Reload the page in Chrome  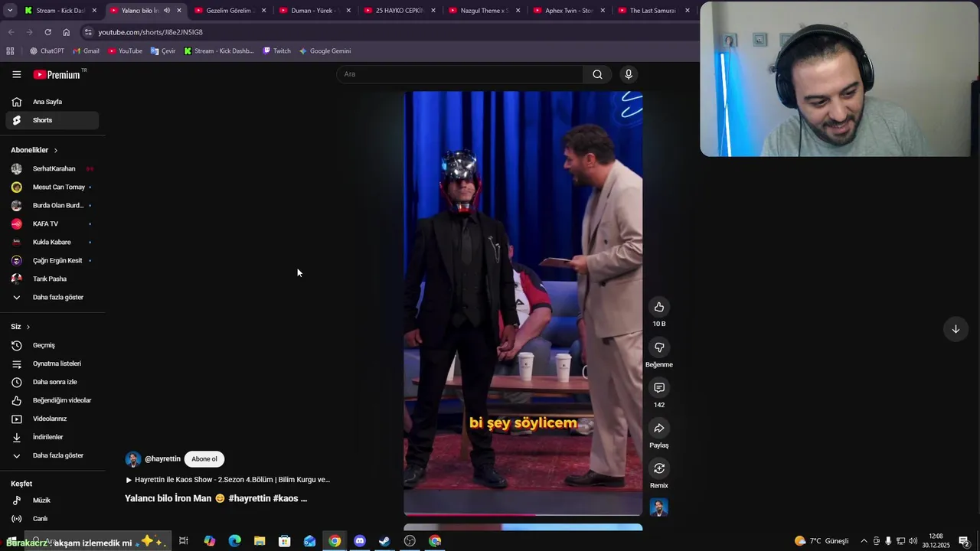47,32
